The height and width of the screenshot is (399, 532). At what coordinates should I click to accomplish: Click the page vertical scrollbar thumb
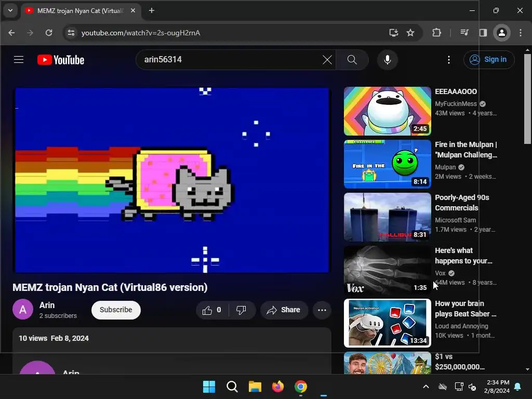[x=527, y=98]
